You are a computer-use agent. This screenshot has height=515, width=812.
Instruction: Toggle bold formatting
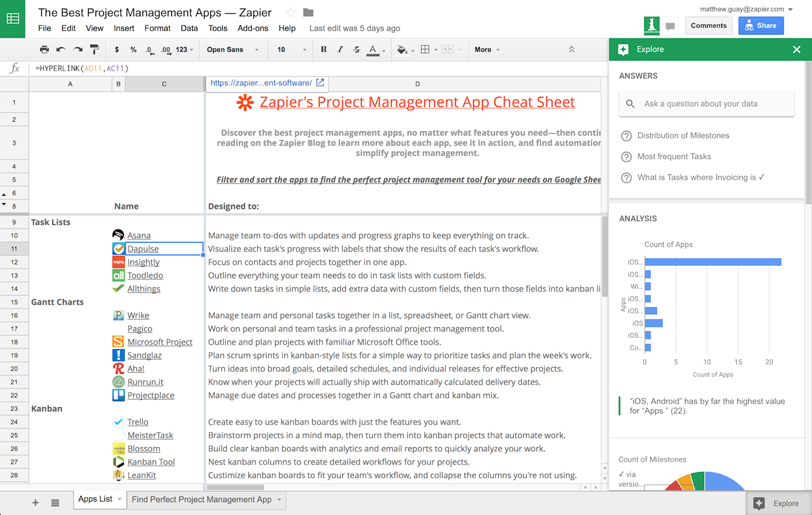(x=324, y=50)
